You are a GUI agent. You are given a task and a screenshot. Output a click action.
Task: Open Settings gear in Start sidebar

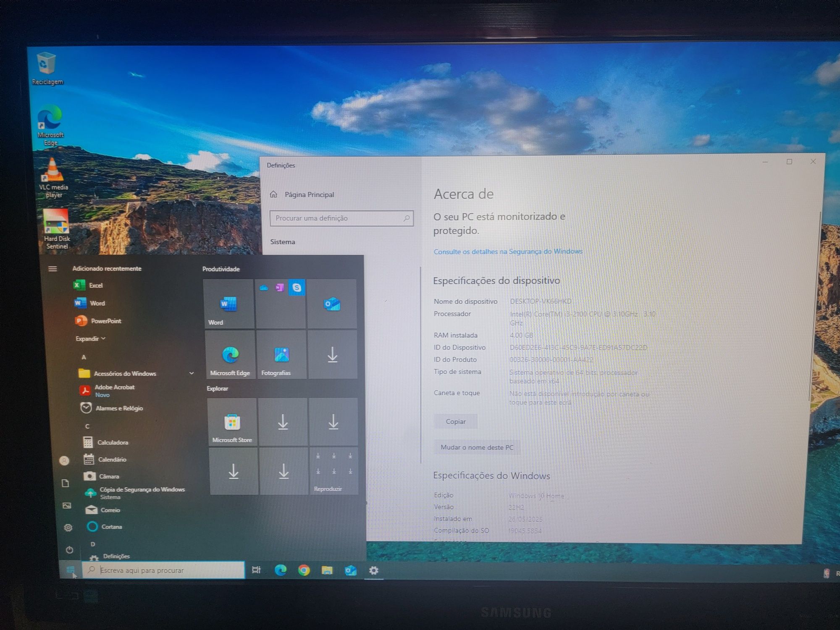pyautogui.click(x=68, y=528)
